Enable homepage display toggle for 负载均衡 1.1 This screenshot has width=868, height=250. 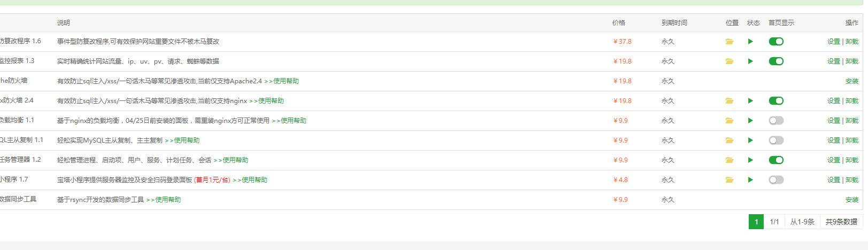(776, 121)
